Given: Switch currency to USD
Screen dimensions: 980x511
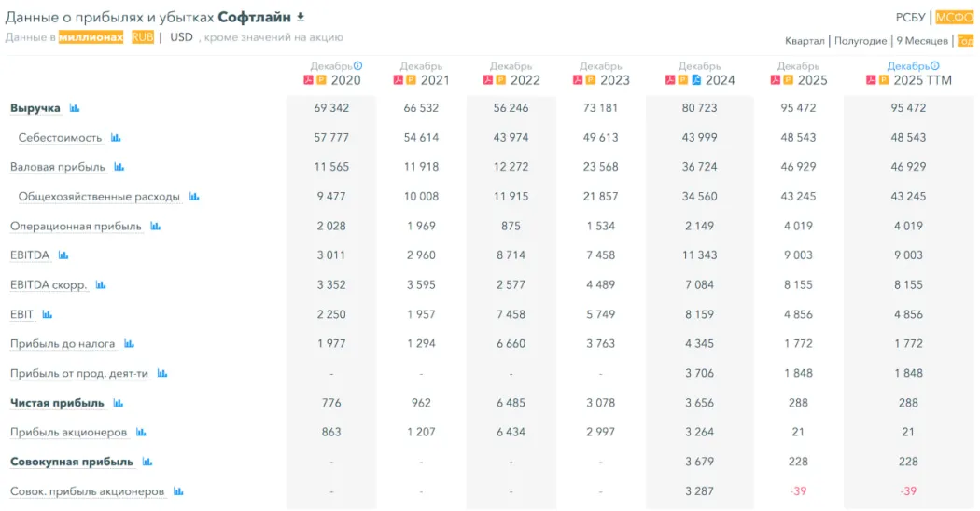Looking at the screenshot, I should [181, 37].
